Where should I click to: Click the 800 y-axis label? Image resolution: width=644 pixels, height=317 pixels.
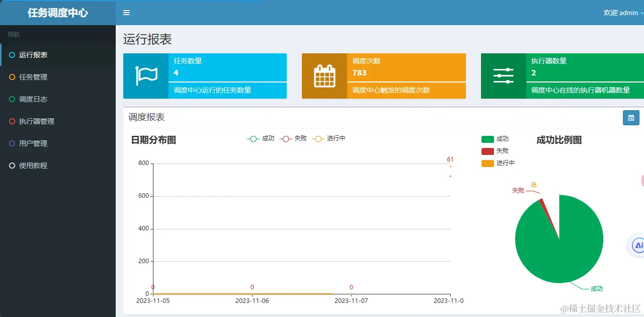point(143,163)
